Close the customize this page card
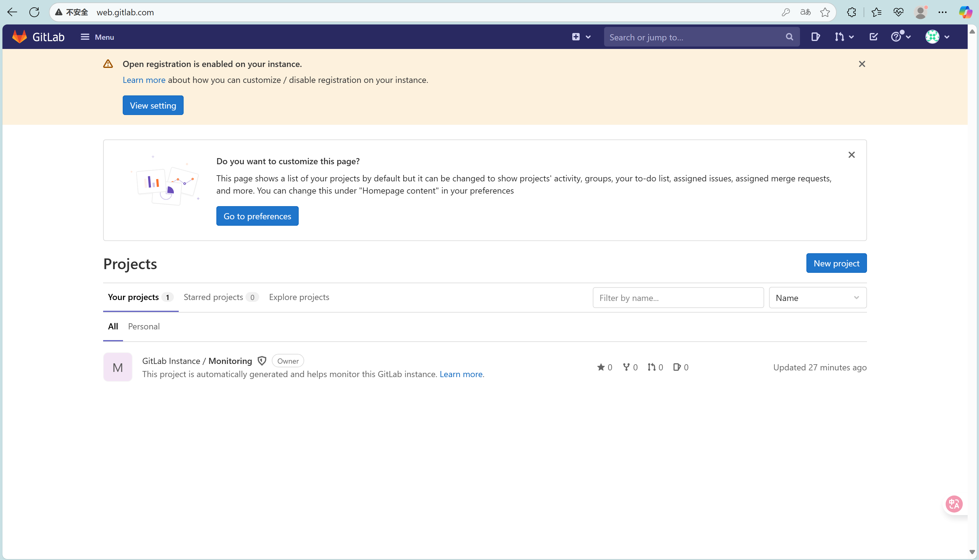Image resolution: width=979 pixels, height=560 pixels. [x=852, y=155]
